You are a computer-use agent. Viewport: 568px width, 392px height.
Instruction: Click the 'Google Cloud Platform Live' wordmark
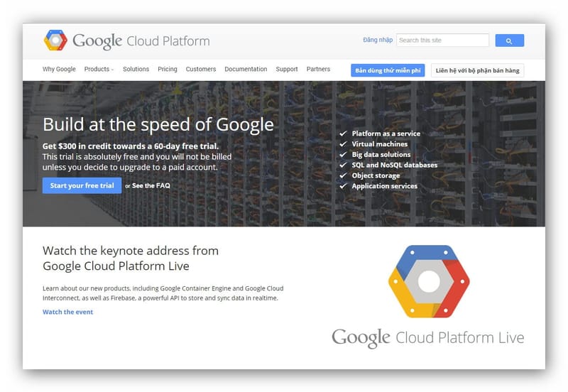pyautogui.click(x=428, y=338)
